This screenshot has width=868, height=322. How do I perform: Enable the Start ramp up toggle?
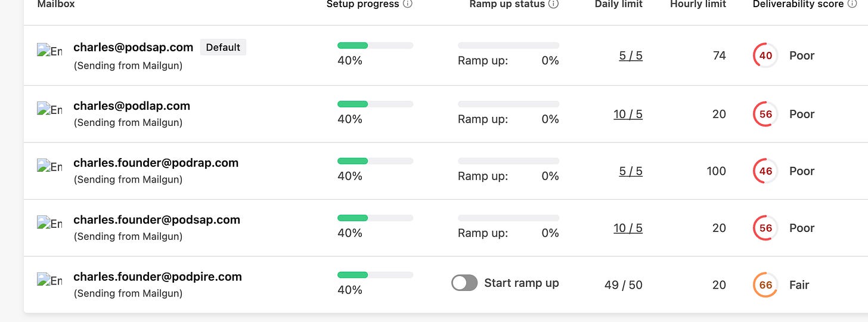click(x=464, y=283)
